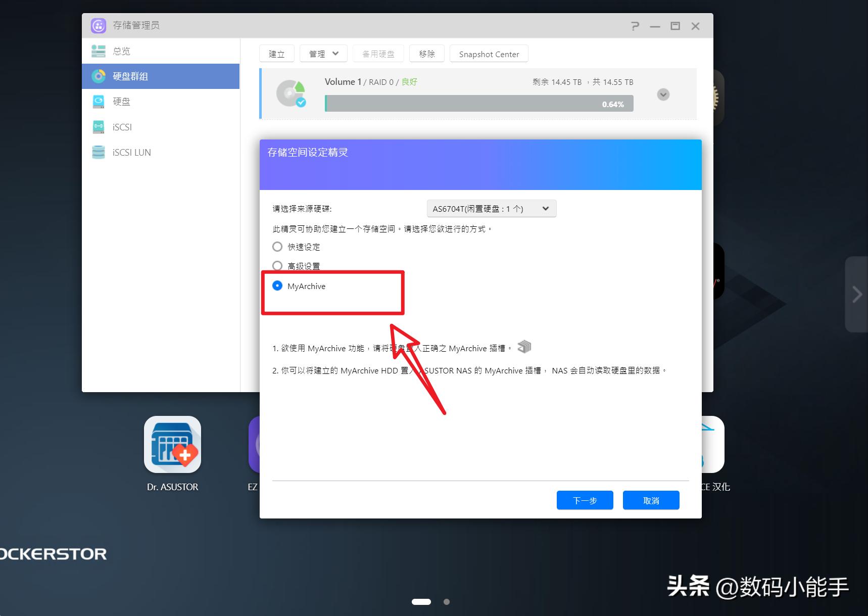Select 总览 in the sidebar
The image size is (868, 616).
coord(121,51)
